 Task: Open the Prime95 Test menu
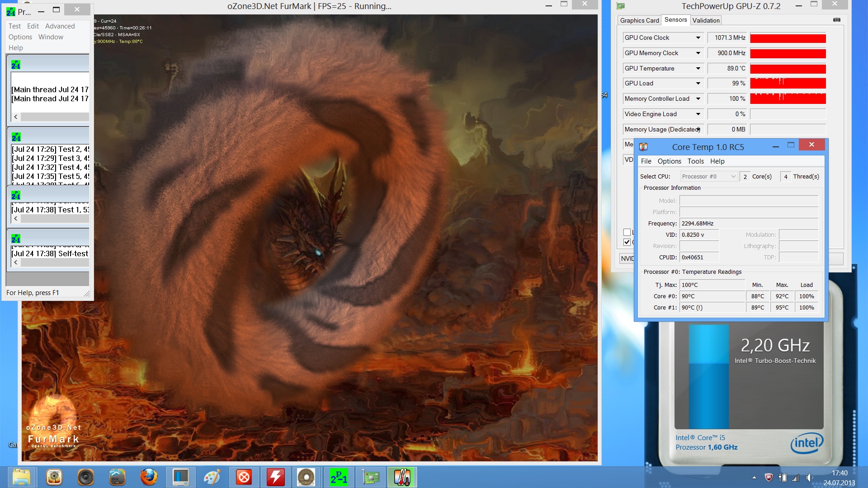(x=14, y=26)
